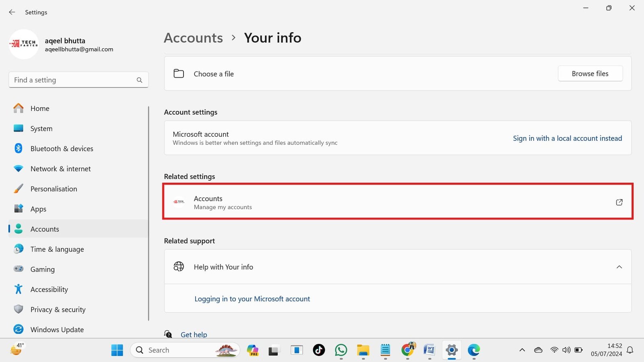The image size is (644, 362).
Task: Click the back arrow in Settings
Action: [12, 12]
